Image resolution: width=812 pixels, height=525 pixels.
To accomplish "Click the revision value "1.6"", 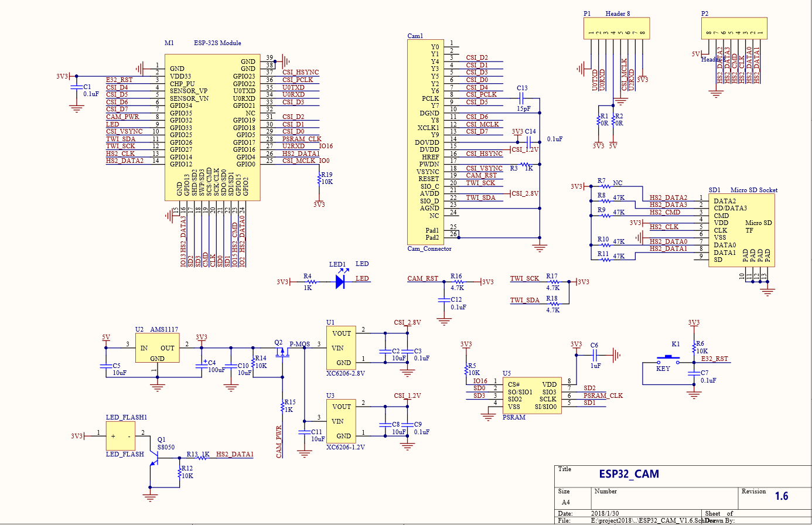I will click(782, 496).
